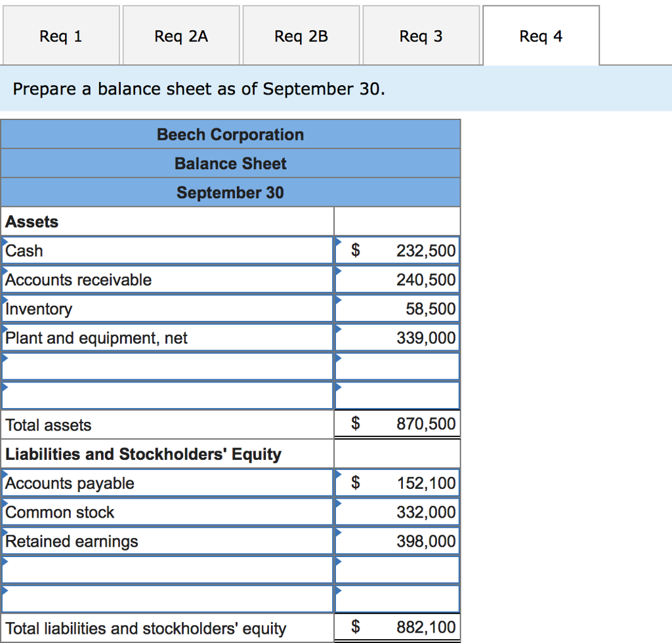Click the Req 4 tab
672x643 pixels.
click(541, 36)
